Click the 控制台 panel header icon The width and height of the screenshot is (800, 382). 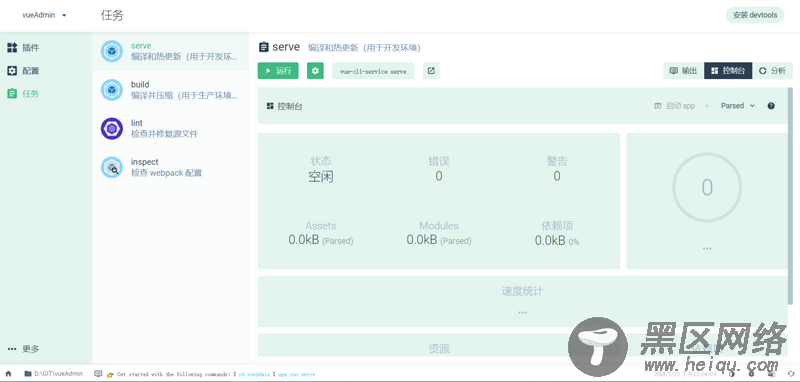tap(270, 106)
